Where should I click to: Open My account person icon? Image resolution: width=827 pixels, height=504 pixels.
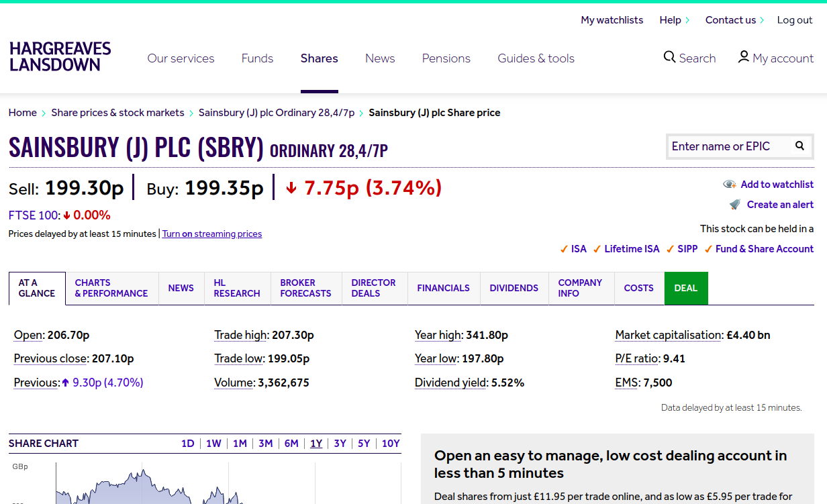click(743, 57)
